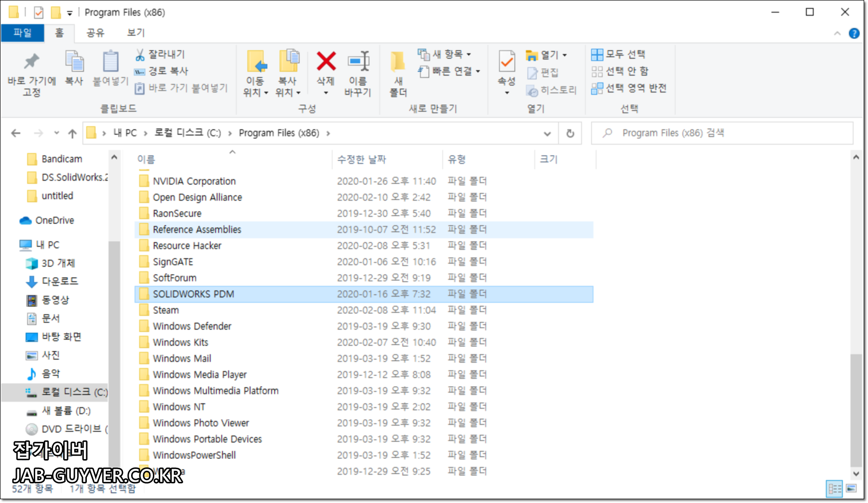Viewport: 868px width, 503px height.
Task: Sort by Name (이름) column header
Action: pyautogui.click(x=232, y=159)
